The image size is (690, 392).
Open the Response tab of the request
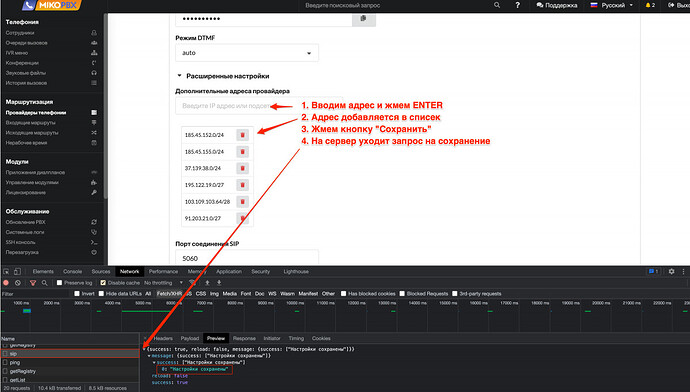coord(244,338)
